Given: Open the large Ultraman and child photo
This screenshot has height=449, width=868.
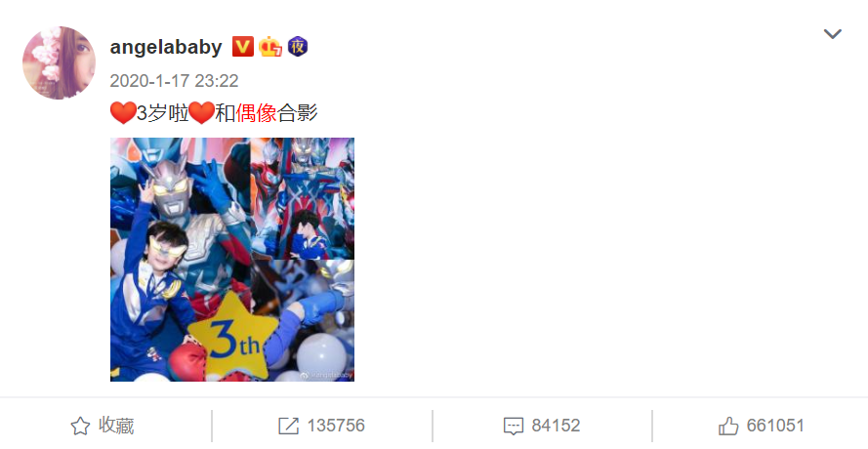Looking at the screenshot, I should click(x=181, y=259).
